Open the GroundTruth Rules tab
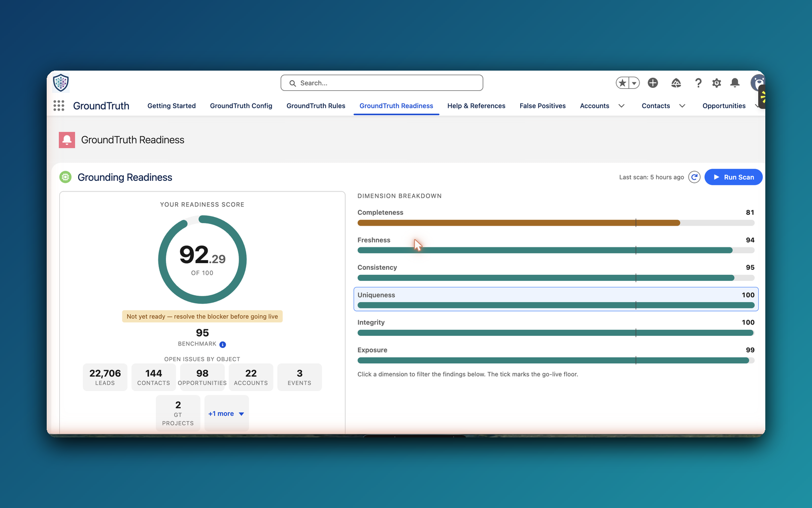This screenshot has height=508, width=812. (316, 106)
